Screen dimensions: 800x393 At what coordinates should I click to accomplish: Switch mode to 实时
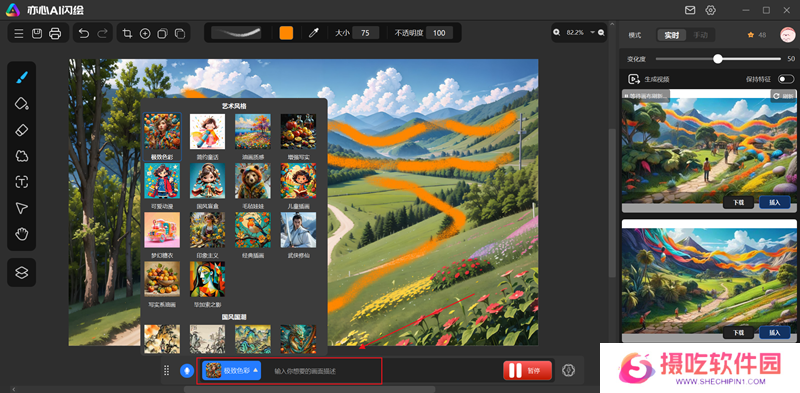click(x=671, y=35)
